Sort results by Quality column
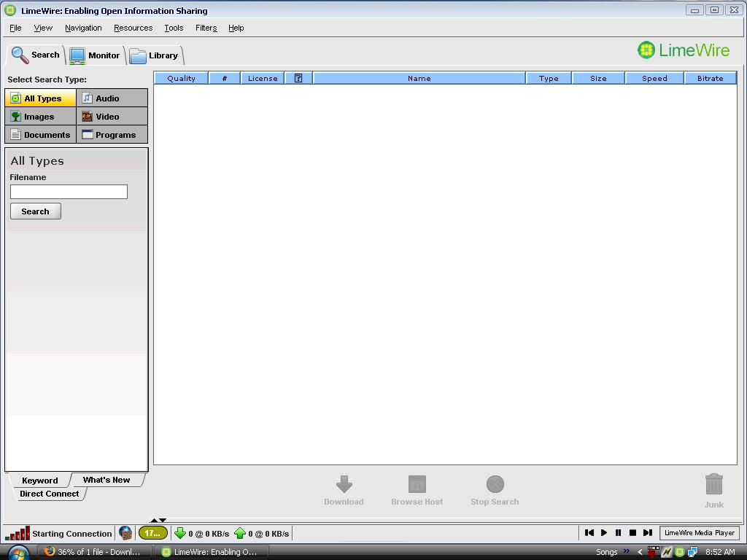The width and height of the screenshot is (747, 560). [x=181, y=78]
